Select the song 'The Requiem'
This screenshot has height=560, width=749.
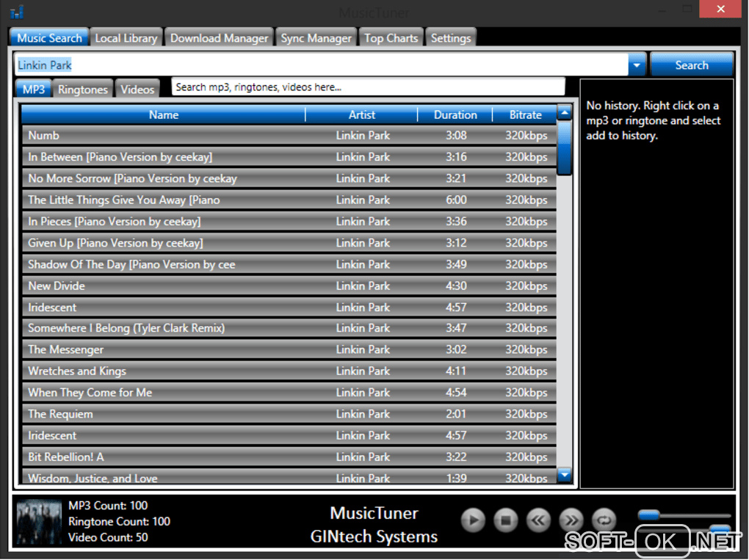click(289, 414)
